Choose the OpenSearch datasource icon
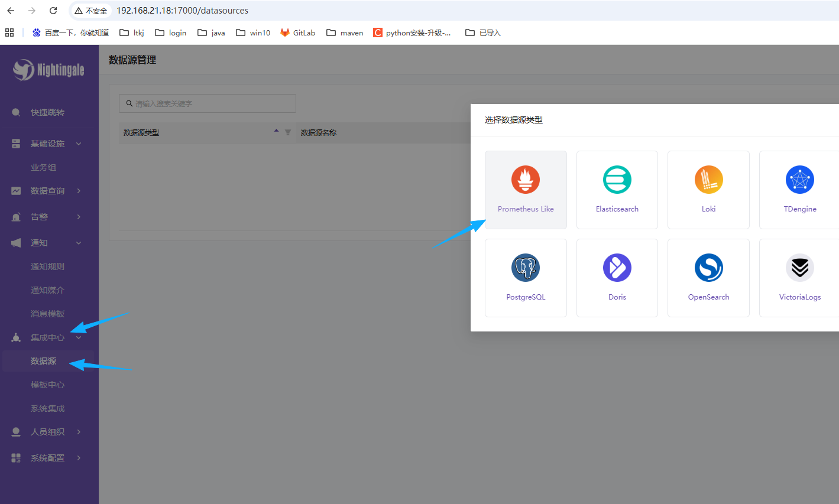Screen dimensions: 839x504 [x=708, y=268]
